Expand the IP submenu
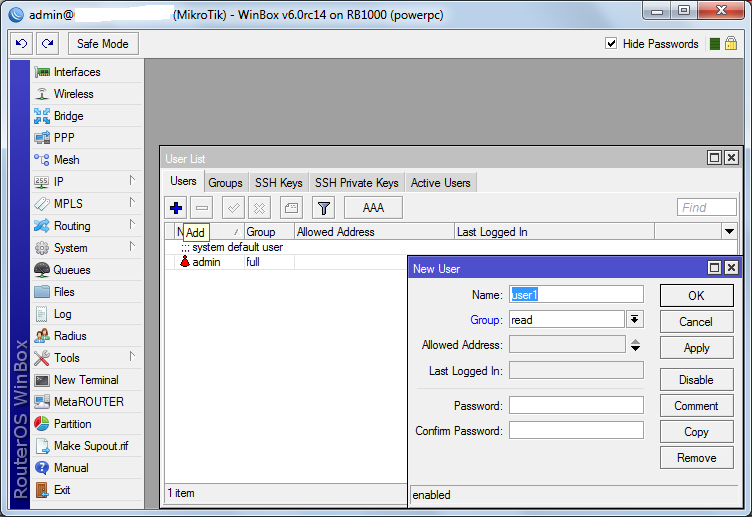Viewport: 752px width, 518px height. 132,180
